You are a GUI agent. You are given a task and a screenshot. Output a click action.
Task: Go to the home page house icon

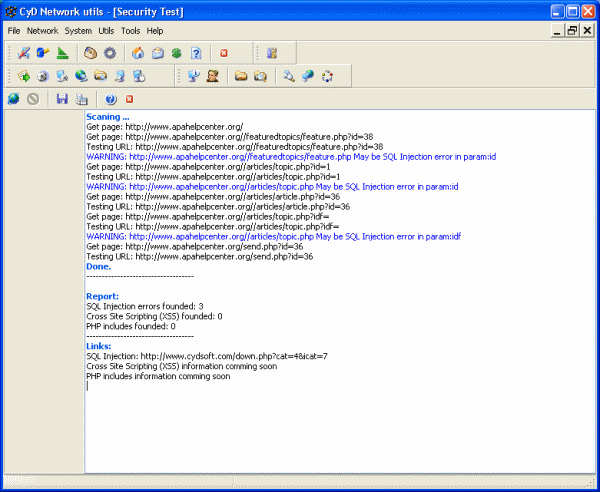tap(138, 53)
